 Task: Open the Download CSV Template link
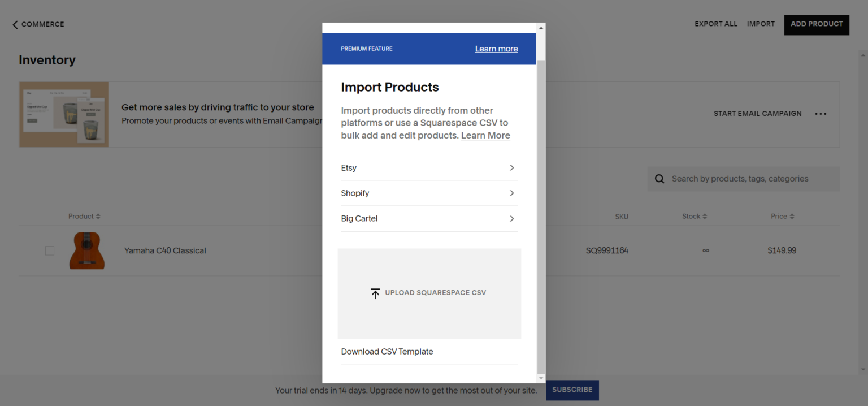(x=387, y=351)
